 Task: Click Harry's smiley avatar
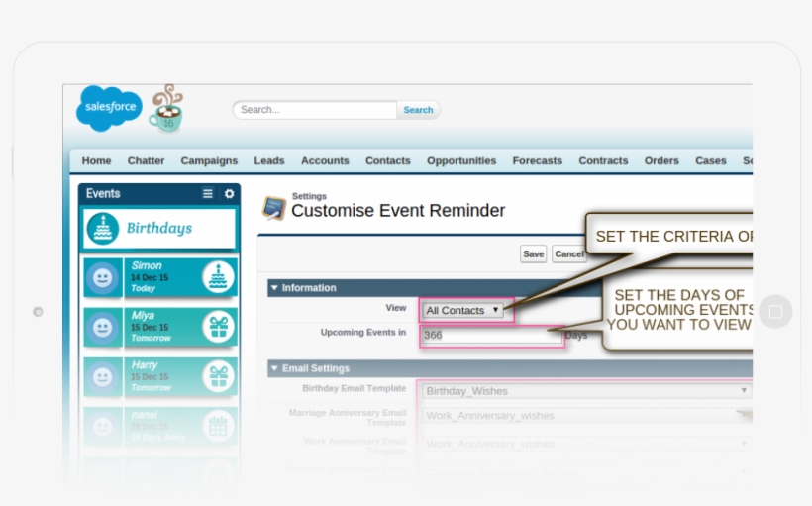click(x=103, y=377)
